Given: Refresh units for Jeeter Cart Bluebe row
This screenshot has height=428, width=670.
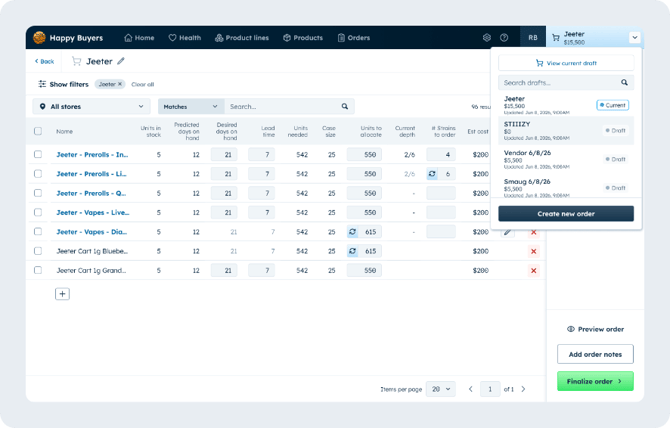Looking at the screenshot, I should [x=353, y=251].
